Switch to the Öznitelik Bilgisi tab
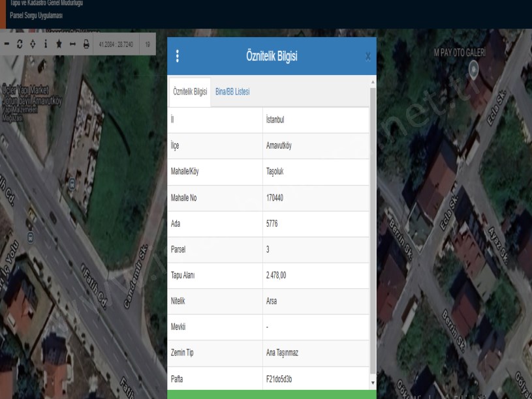The width and height of the screenshot is (532, 399). [189, 92]
